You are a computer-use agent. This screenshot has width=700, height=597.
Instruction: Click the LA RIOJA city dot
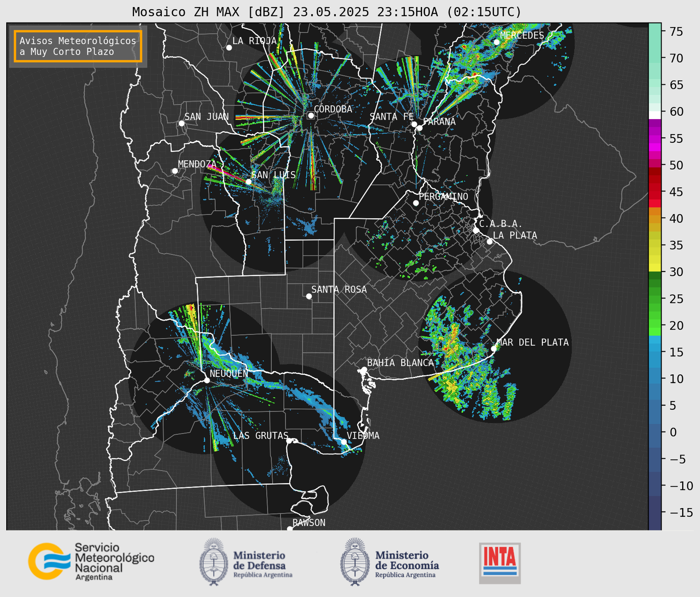(229, 48)
